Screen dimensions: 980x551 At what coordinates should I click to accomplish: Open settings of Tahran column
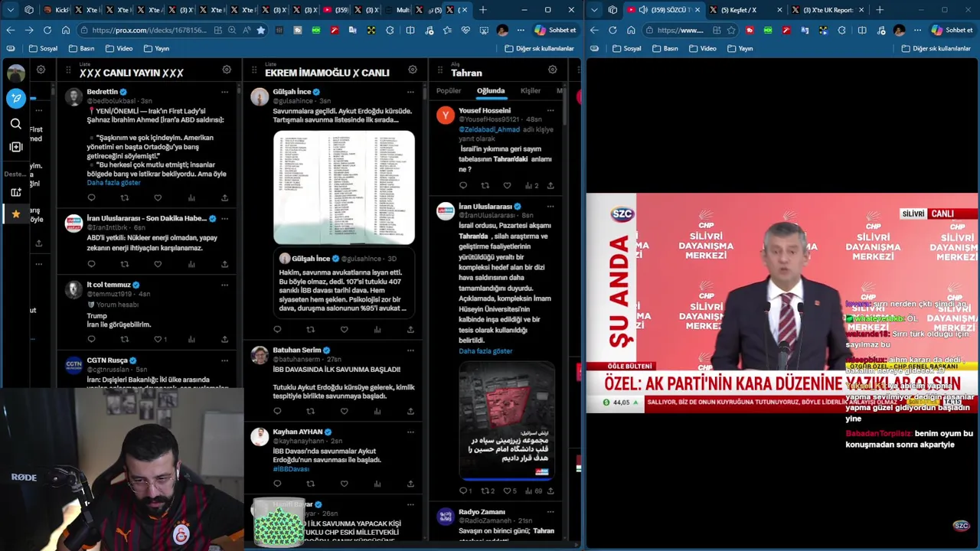point(553,70)
